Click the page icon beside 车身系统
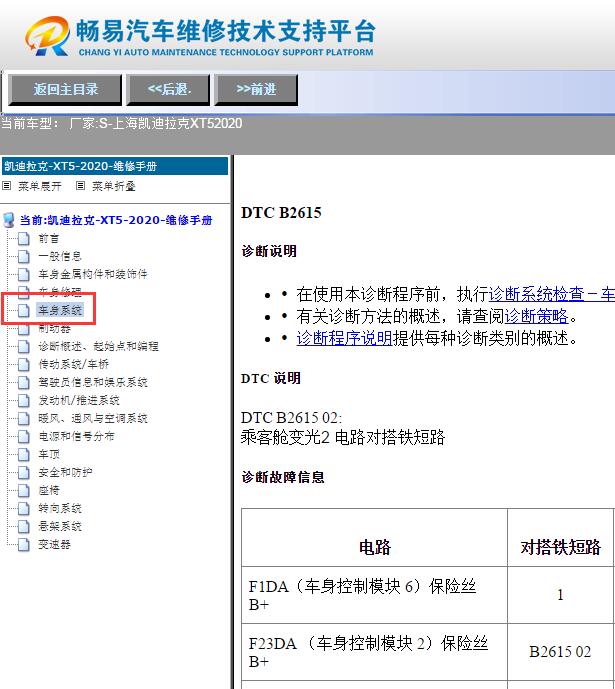 click(24, 311)
